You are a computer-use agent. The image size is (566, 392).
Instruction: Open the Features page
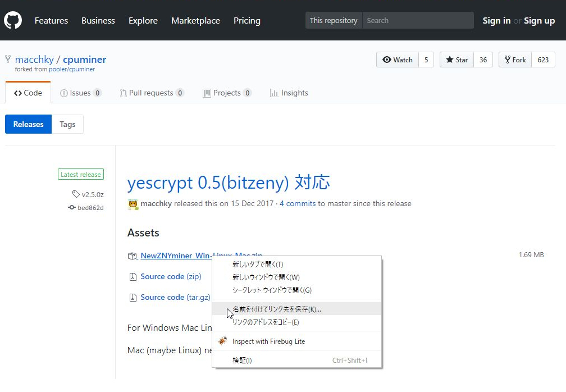51,21
